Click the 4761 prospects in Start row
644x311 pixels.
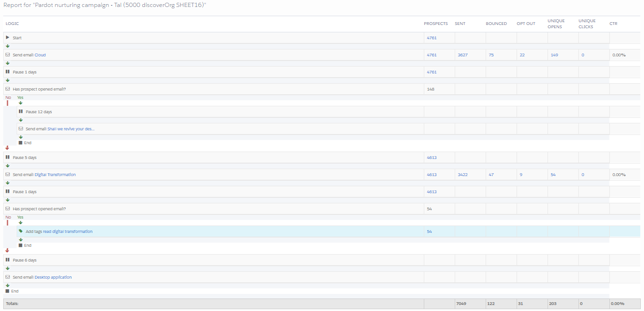[x=432, y=38]
